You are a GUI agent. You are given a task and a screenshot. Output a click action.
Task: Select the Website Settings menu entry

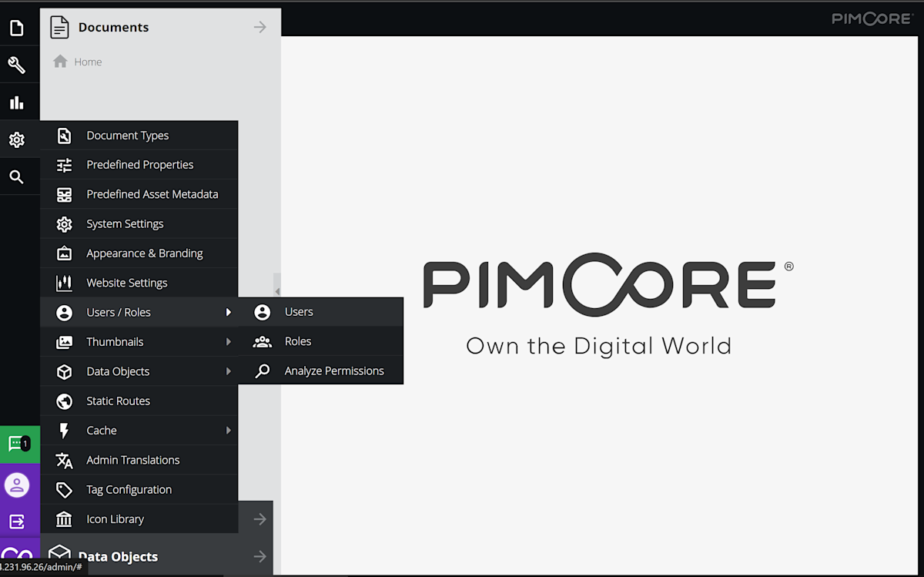coord(139,283)
